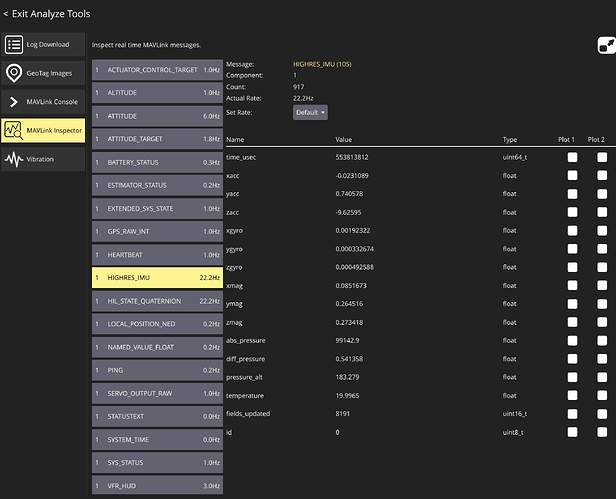Pick the SERVO_OUTPUT_RAW message
This screenshot has height=499, width=616.
(157, 393)
